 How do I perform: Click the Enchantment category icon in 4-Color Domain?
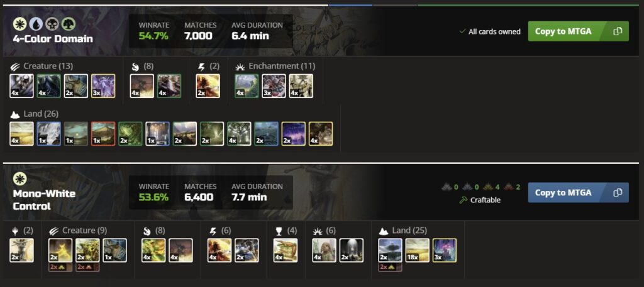(241, 67)
